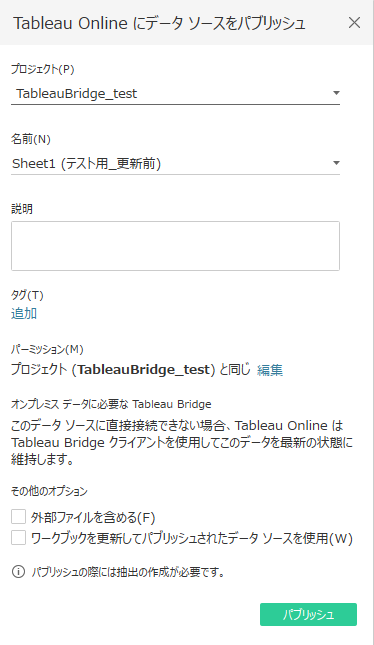The width and height of the screenshot is (374, 645).
Task: Focus the 説明 description text box
Action: point(175,246)
